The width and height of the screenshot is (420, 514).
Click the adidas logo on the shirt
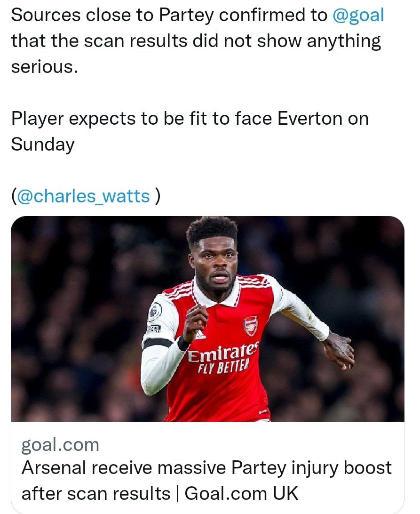click(x=199, y=334)
